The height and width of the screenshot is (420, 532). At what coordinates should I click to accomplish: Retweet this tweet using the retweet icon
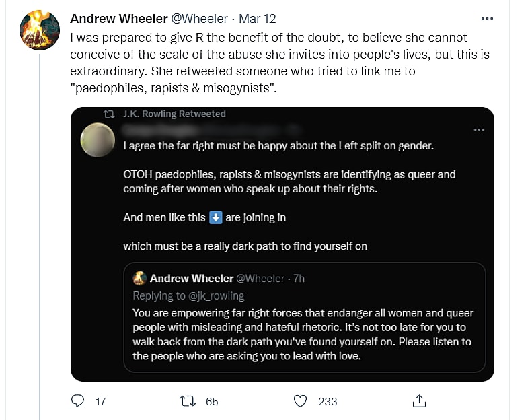click(x=188, y=400)
